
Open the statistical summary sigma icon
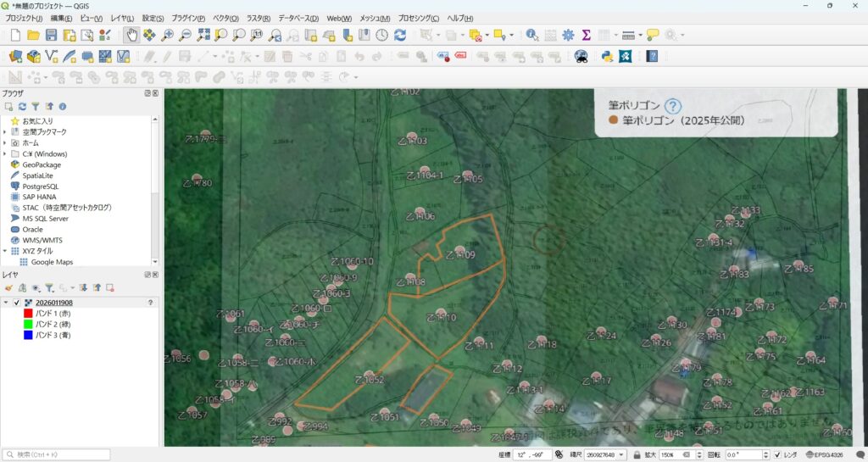tap(586, 35)
